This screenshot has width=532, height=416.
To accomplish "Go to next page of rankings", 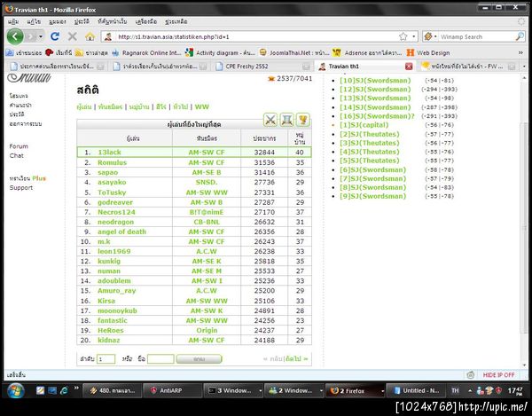I will point(296,359).
